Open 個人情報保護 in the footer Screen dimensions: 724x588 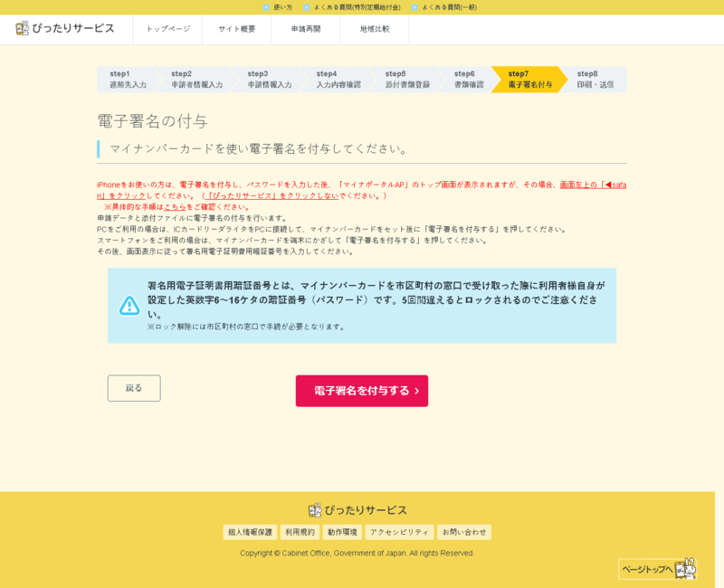tap(251, 532)
